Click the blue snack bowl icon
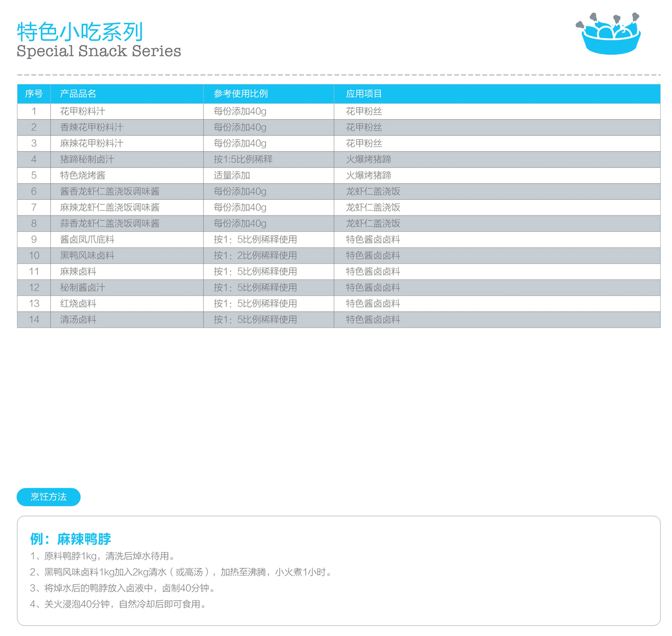 pos(609,35)
